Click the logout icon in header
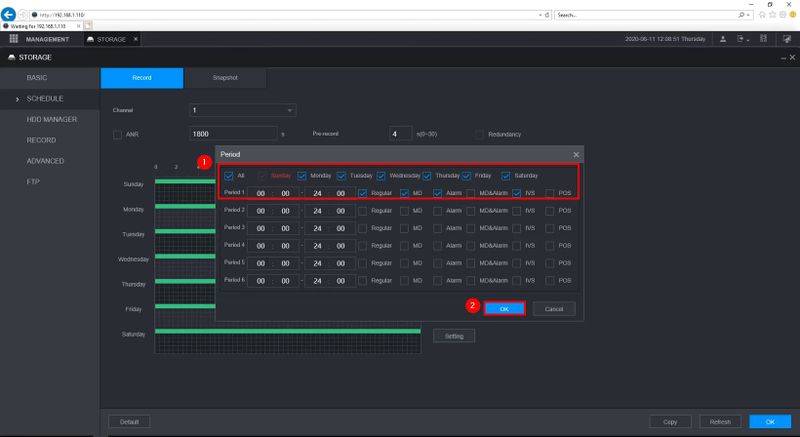This screenshot has width=800, height=437. click(x=742, y=39)
